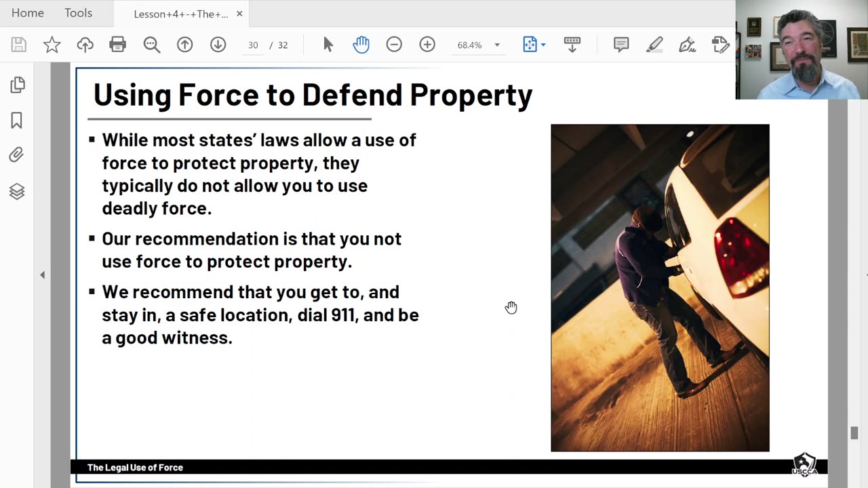Switch to the Tools tab
This screenshot has width=868, height=488.
click(78, 13)
